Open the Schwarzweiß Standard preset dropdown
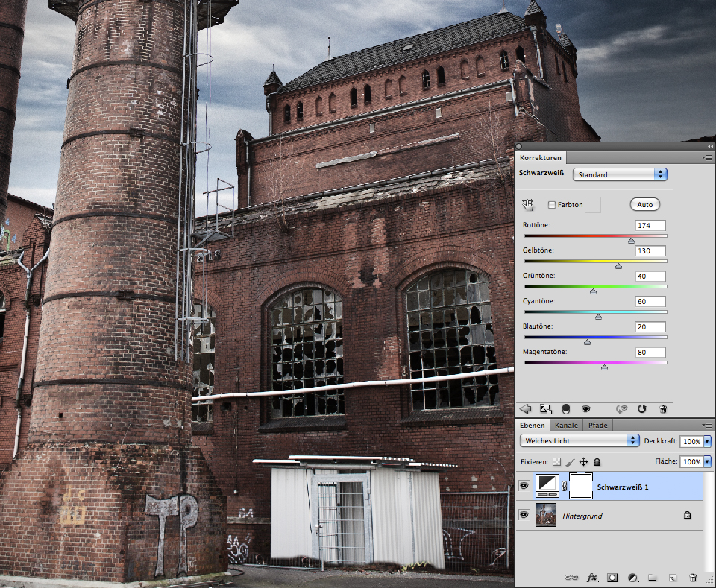The height and width of the screenshot is (588, 716). point(619,174)
